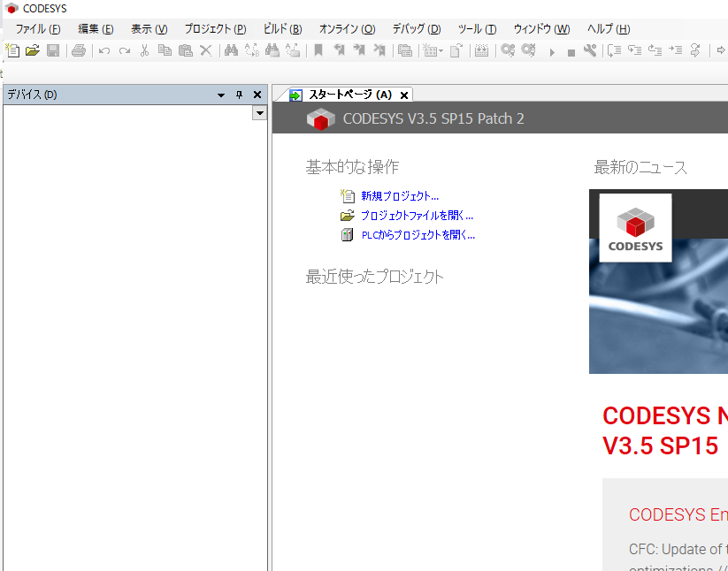Click the Step Into debug icon
This screenshot has width=728, height=571.
(x=635, y=50)
